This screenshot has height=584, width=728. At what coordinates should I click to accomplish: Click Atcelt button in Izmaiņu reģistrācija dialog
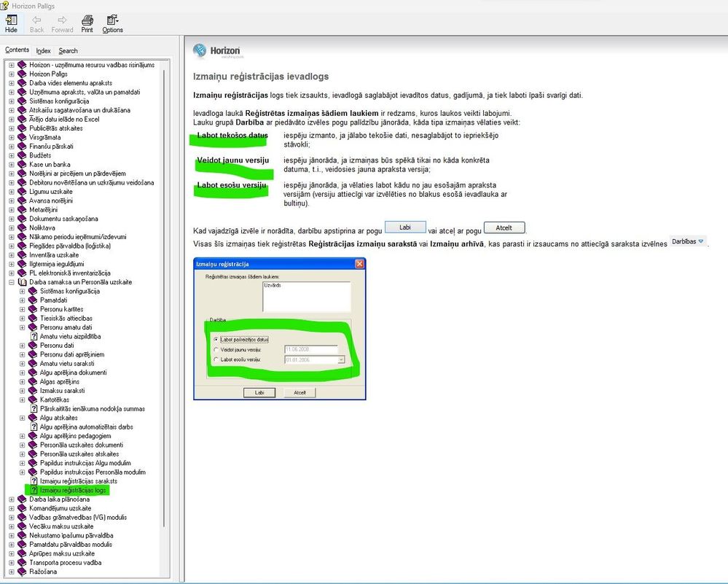[300, 392]
